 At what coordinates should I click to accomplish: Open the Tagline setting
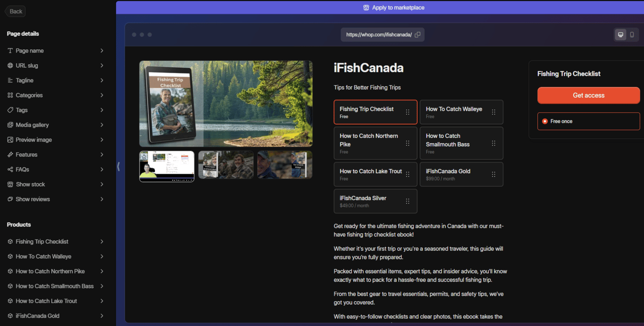(56, 80)
